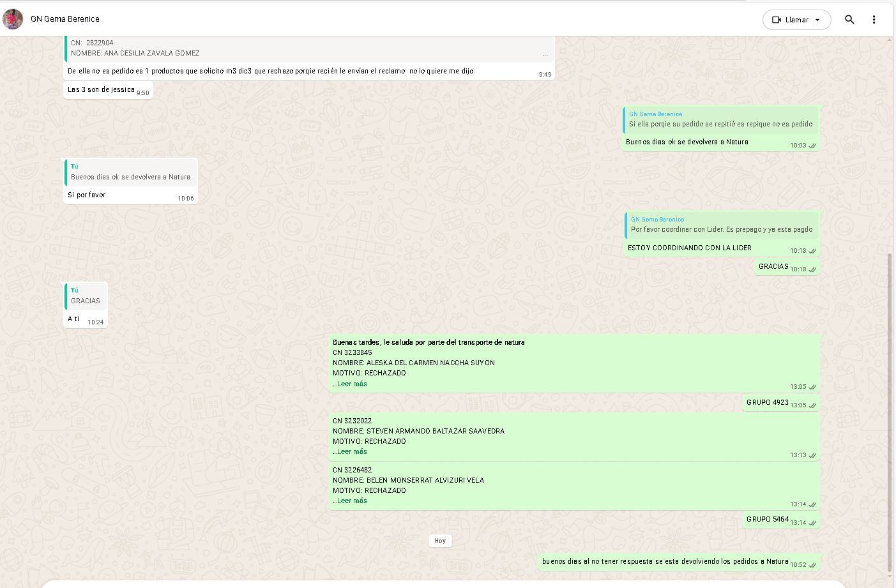Click read receipt ticks on 'GRUPO 5464'
Viewport: 896px width, 588px height.
click(812, 523)
